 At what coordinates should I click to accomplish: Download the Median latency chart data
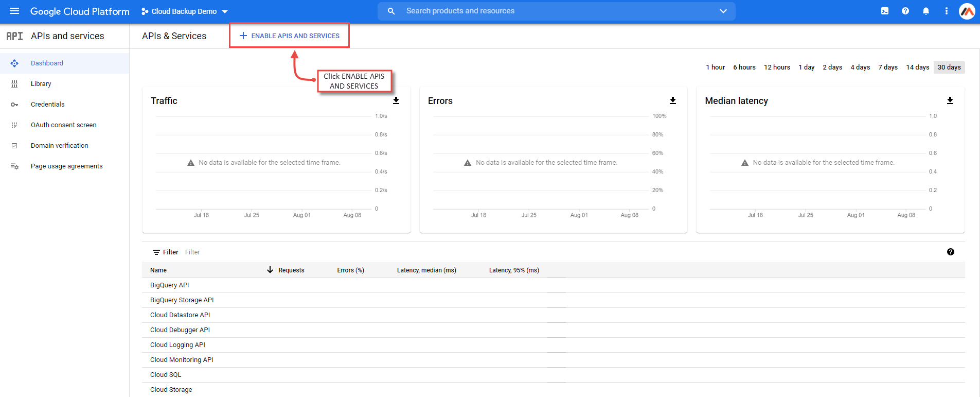[x=950, y=100]
